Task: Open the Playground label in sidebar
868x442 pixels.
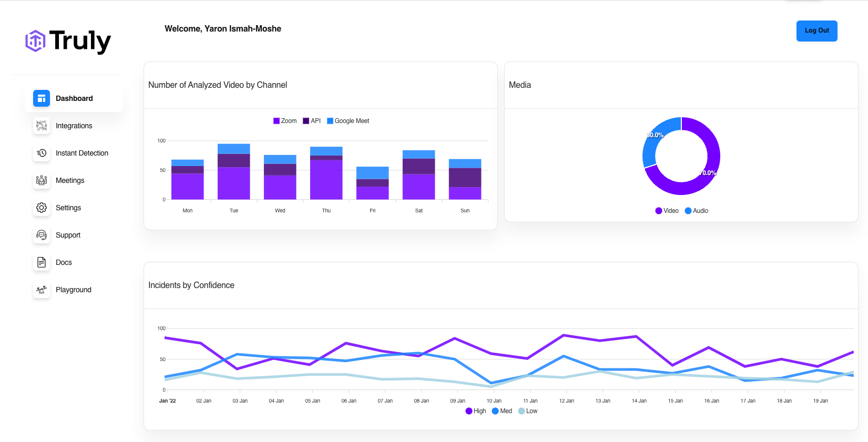Action: point(74,290)
